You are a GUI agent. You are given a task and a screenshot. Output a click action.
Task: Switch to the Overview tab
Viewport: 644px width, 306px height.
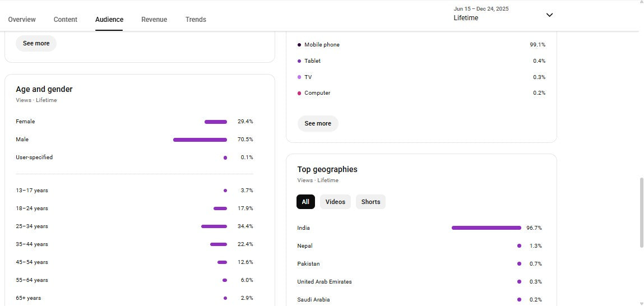click(x=22, y=20)
